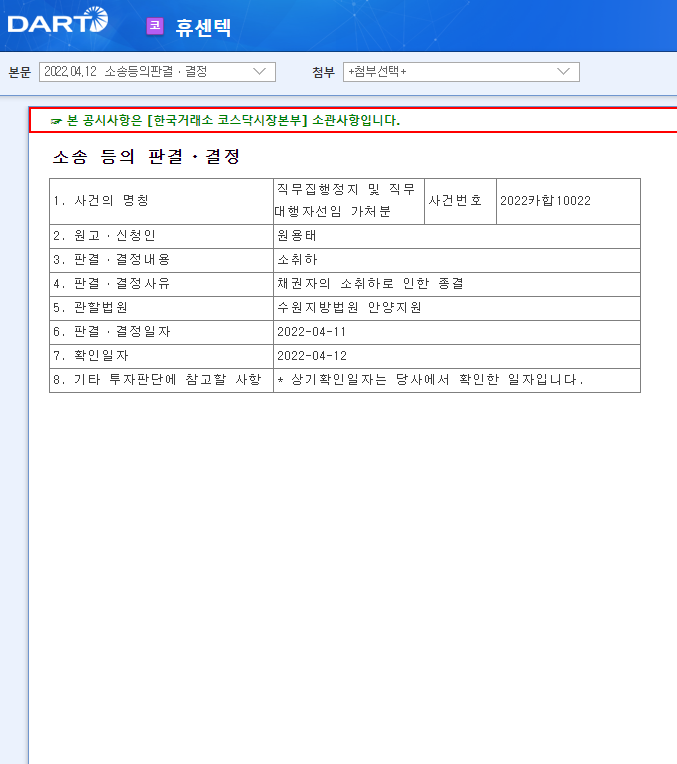Click the DART logo

(58, 20)
